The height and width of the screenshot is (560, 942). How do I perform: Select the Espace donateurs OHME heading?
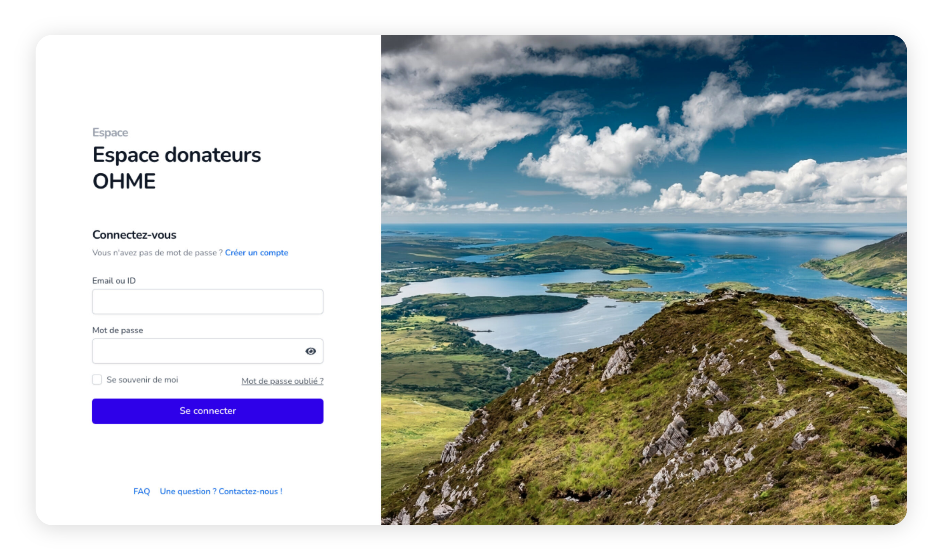tap(177, 168)
